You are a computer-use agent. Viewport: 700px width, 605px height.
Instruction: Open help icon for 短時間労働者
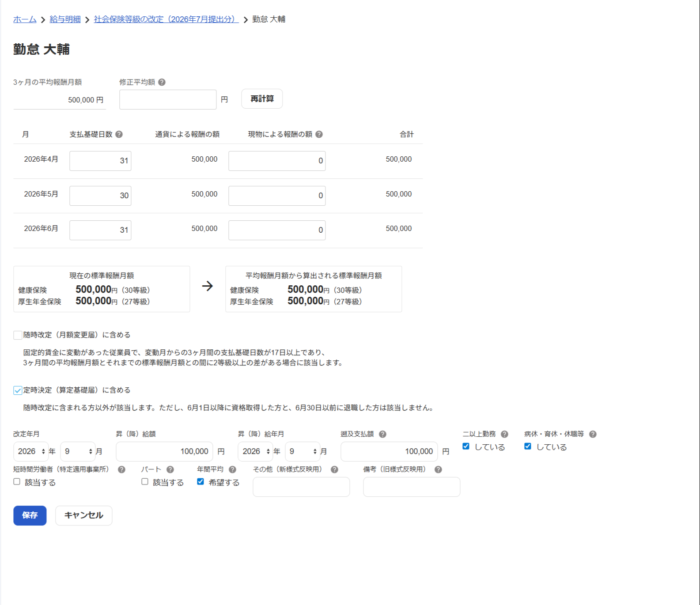pos(121,469)
